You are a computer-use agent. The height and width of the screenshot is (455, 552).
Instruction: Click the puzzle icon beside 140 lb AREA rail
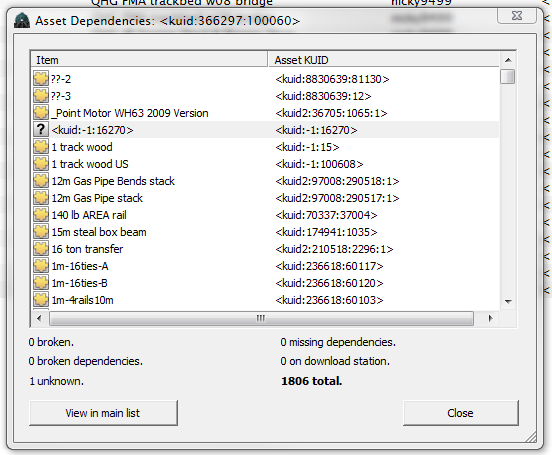[40, 214]
